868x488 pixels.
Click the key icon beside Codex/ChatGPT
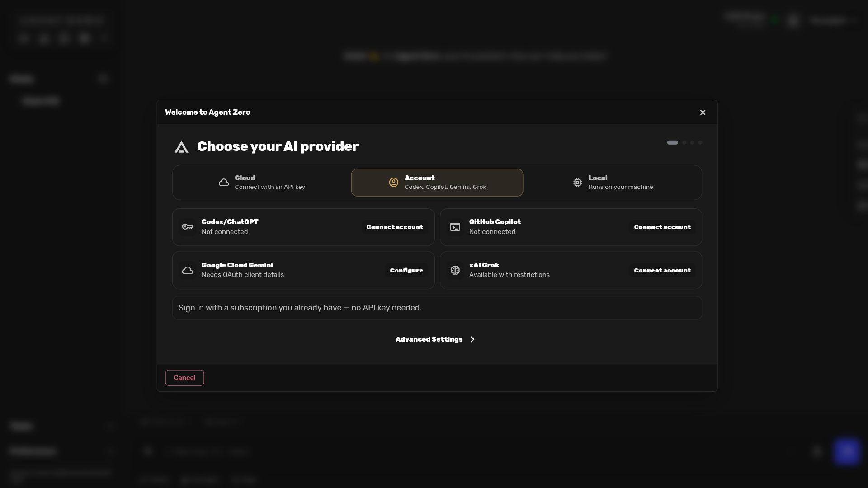188,227
